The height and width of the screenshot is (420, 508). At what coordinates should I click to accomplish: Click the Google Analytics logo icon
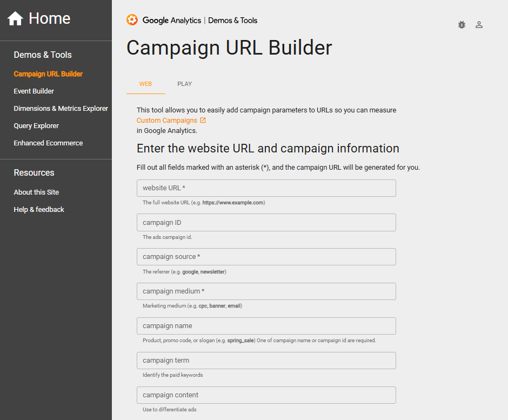point(132,20)
